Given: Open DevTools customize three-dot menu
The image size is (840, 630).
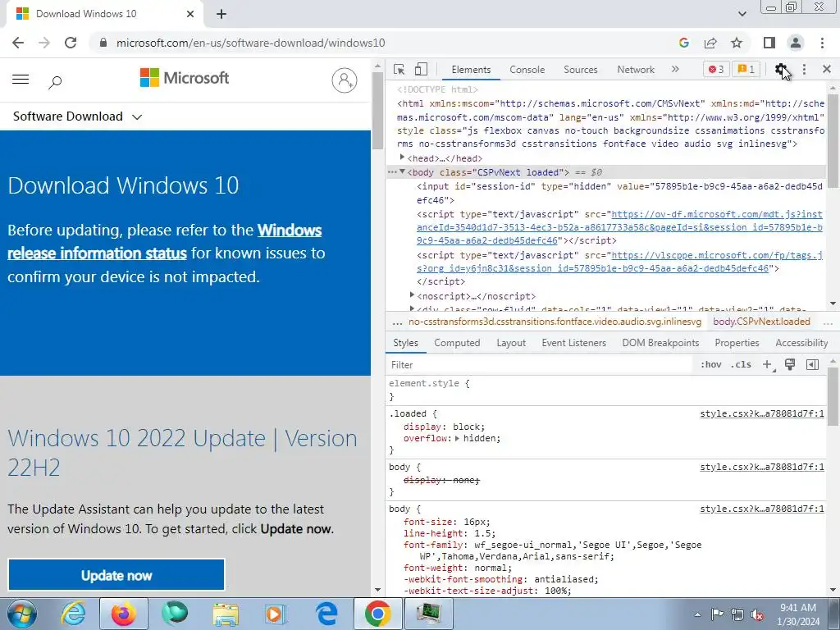Looking at the screenshot, I should point(804,69).
